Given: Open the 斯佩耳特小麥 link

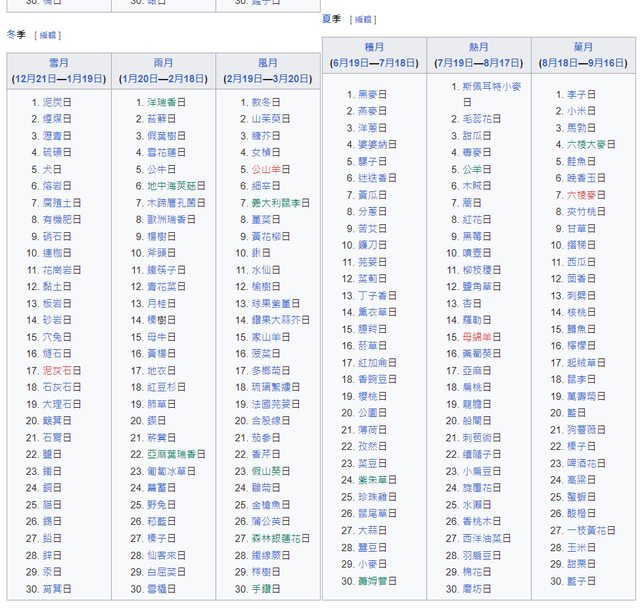Looking at the screenshot, I should 491,87.
